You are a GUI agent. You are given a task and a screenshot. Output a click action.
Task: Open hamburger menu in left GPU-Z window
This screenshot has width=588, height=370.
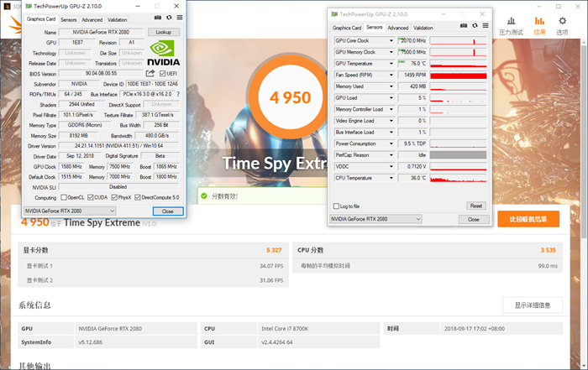coord(180,18)
